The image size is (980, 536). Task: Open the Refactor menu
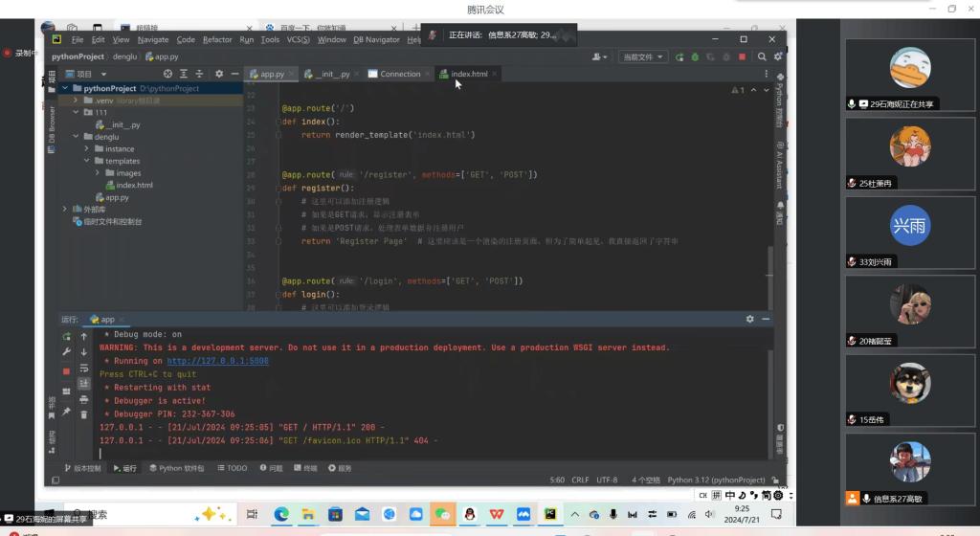[217, 40]
